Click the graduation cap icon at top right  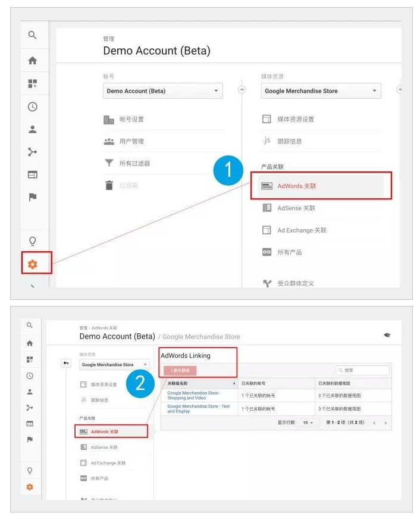tap(387, 336)
